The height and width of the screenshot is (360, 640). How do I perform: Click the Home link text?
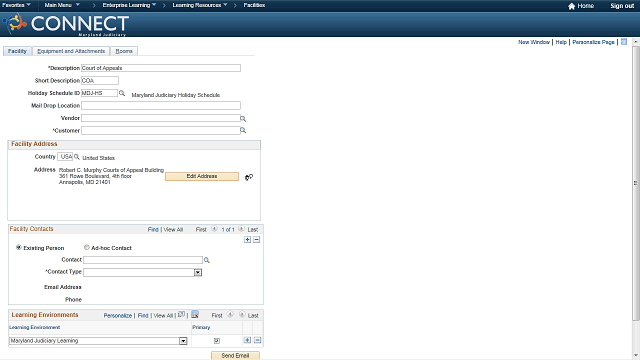585,6
